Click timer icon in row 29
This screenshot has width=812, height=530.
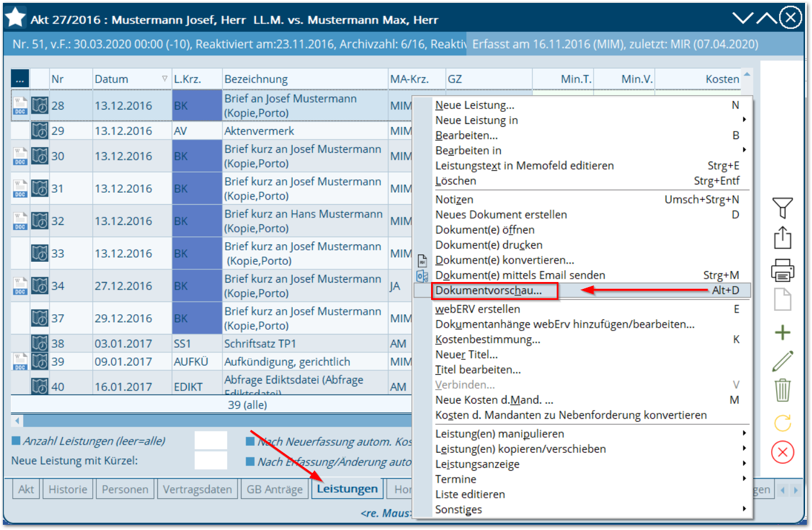point(39,130)
